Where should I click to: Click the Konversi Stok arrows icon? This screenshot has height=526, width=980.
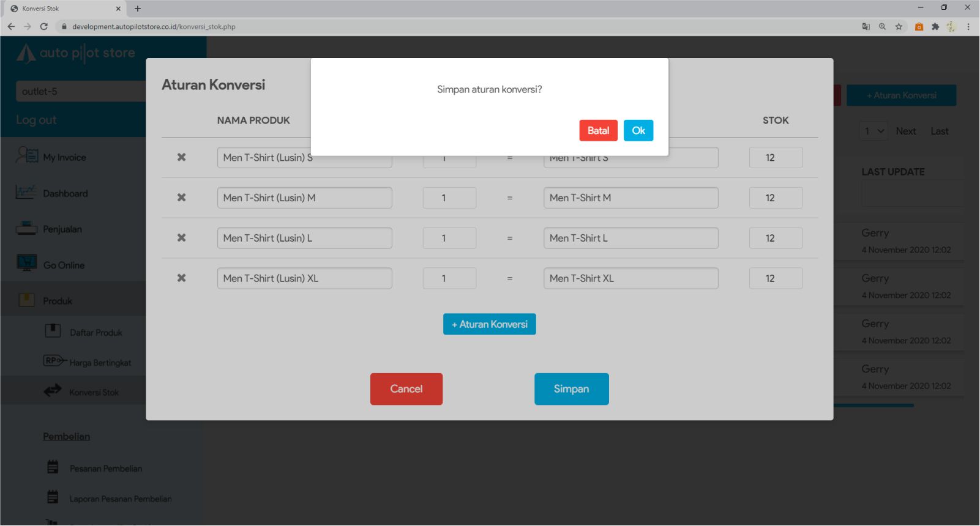point(53,391)
